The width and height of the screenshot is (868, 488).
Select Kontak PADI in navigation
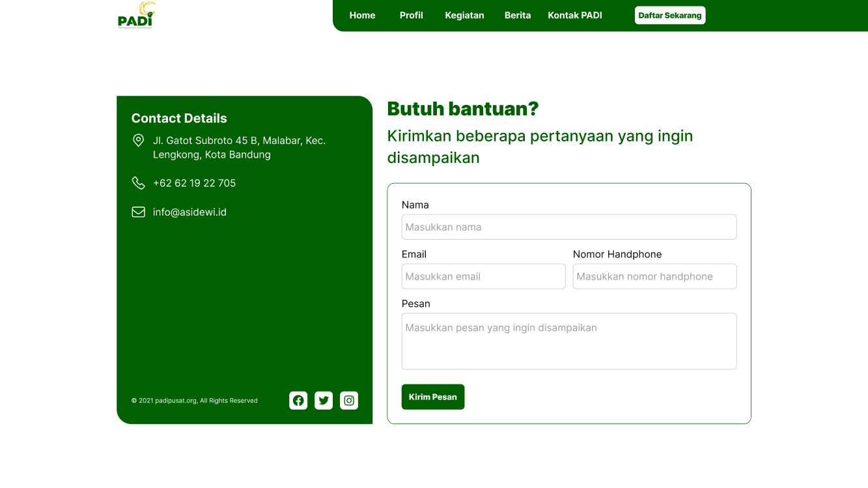(575, 16)
